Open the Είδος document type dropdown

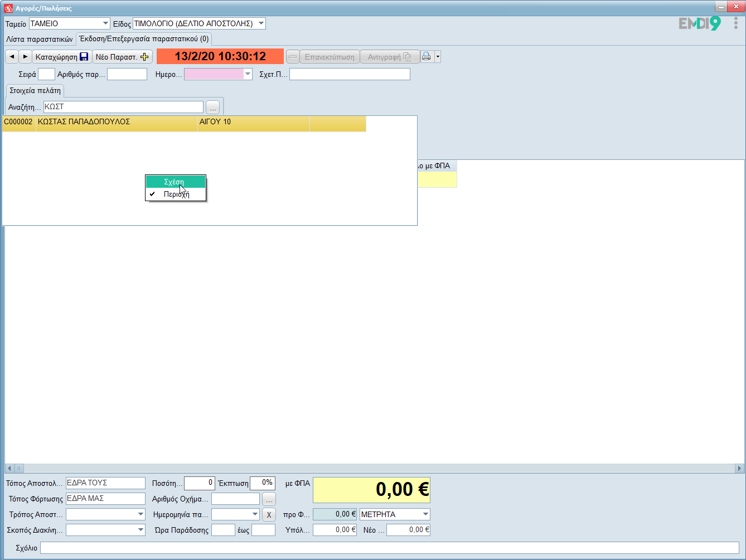(261, 23)
